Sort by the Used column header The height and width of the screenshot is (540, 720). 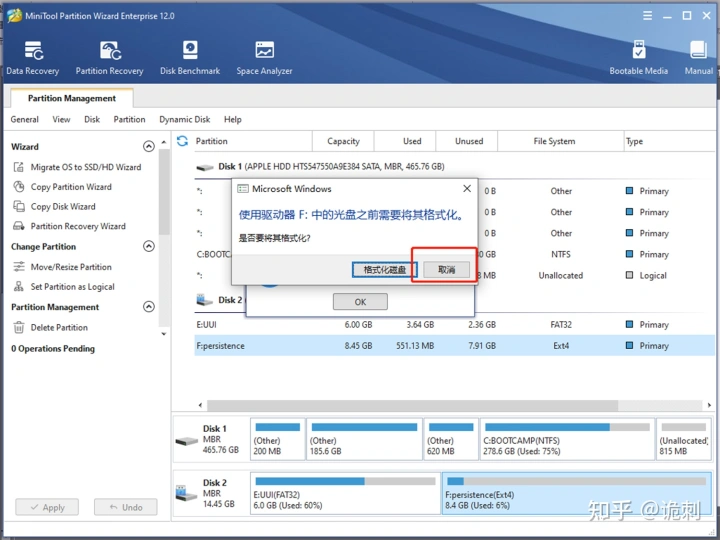coord(405,141)
